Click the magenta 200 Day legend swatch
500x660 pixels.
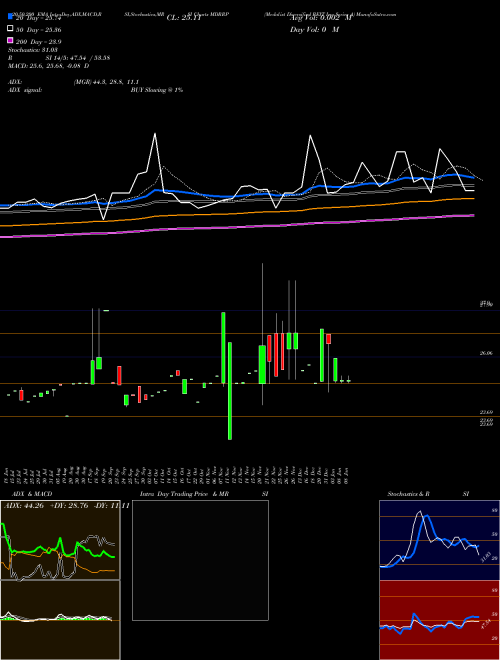[x=10, y=41]
